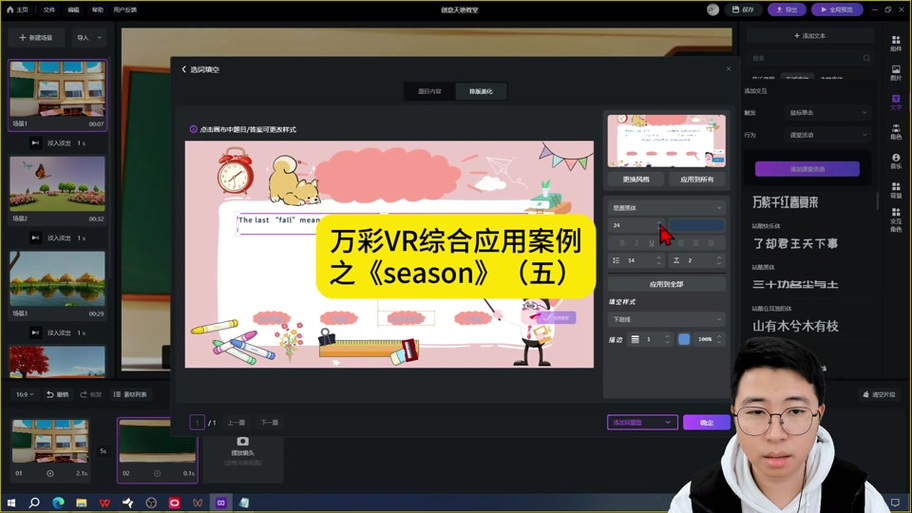Click the 5s transition duration marker
912x513 pixels.
103,451
